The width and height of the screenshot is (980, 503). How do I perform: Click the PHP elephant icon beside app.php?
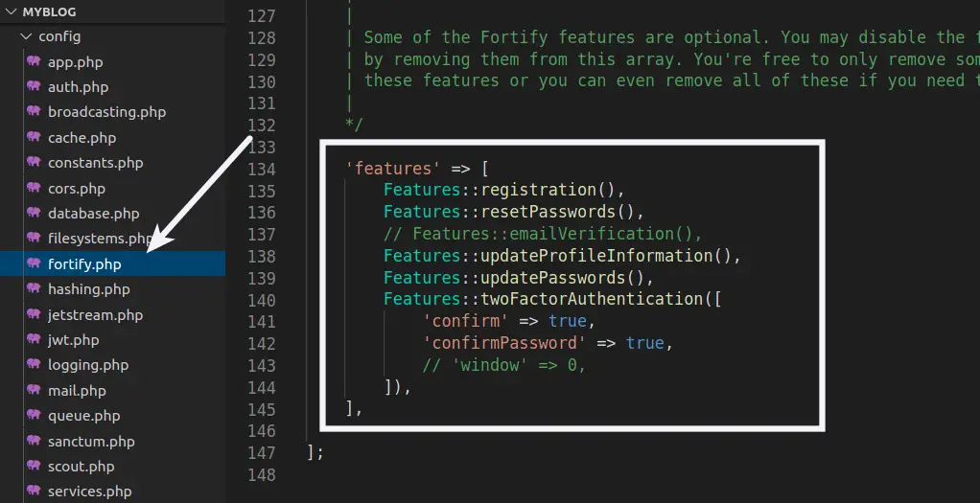pos(34,61)
